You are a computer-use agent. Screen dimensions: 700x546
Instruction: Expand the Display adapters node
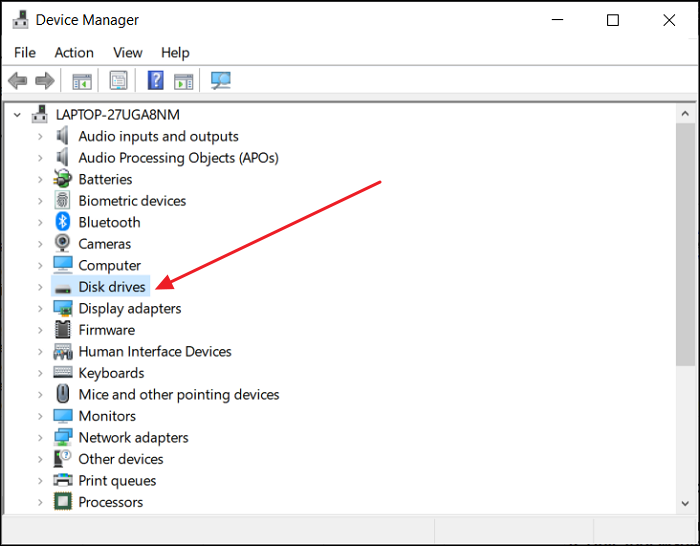40,309
